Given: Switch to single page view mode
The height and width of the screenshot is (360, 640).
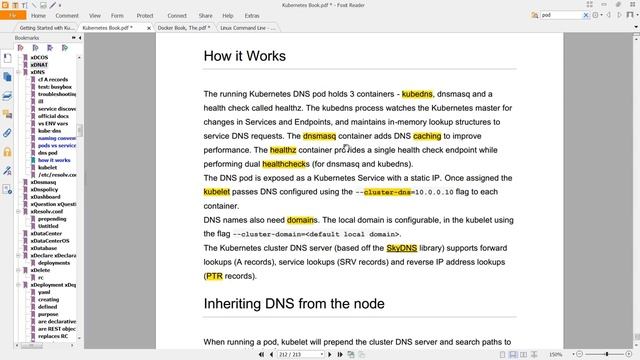Looking at the screenshot, I should pyautogui.click(x=502, y=355).
